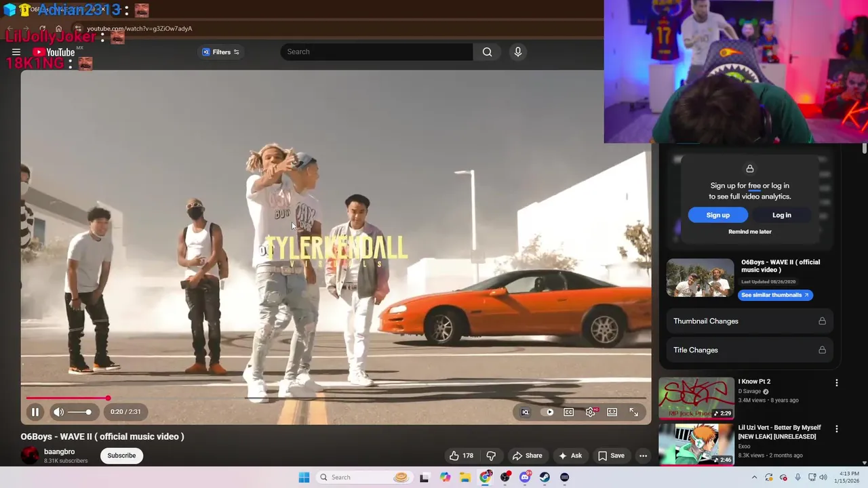Open the O6Boys WAVE II thumbnail card
This screenshot has height=488, width=868.
pyautogui.click(x=700, y=278)
